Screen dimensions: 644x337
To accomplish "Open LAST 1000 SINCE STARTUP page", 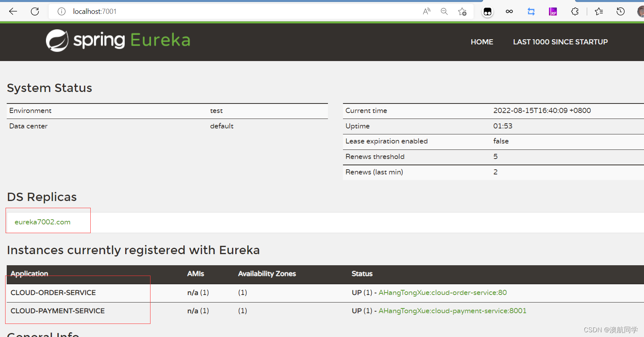I will click(x=560, y=42).
